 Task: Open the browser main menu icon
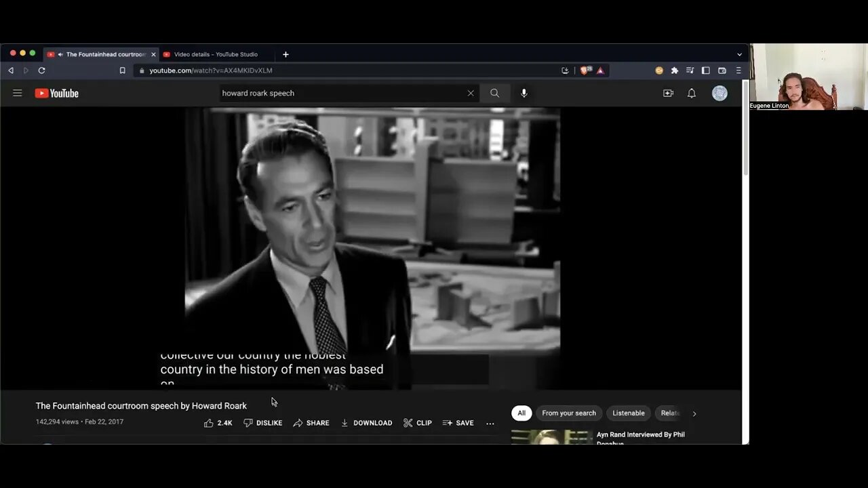tap(738, 70)
